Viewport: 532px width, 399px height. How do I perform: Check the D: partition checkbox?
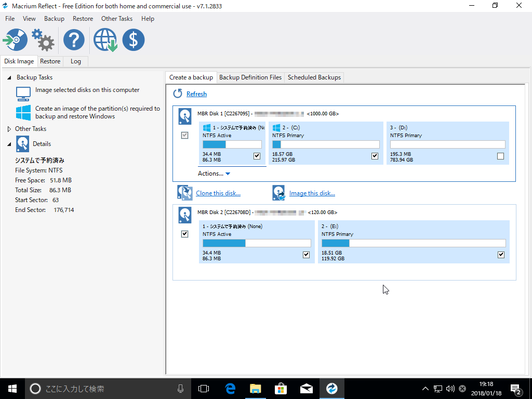tap(500, 156)
